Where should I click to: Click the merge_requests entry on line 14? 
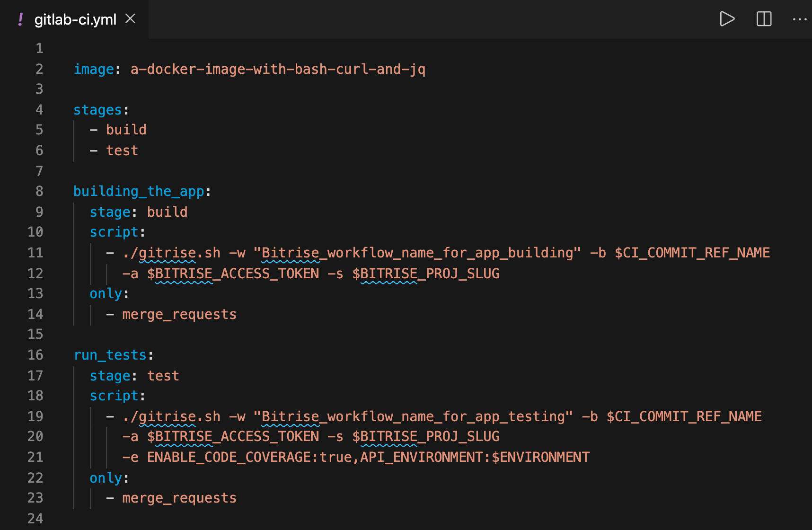179,314
